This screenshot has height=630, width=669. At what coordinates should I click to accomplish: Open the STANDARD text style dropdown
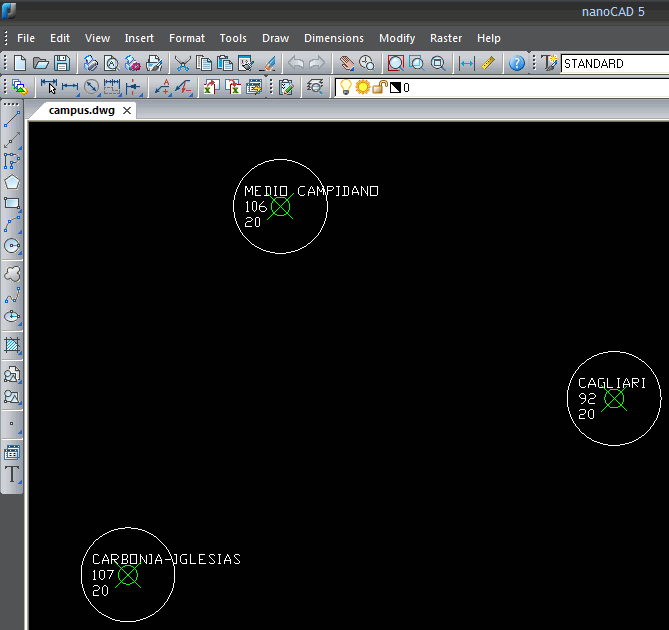(x=612, y=63)
